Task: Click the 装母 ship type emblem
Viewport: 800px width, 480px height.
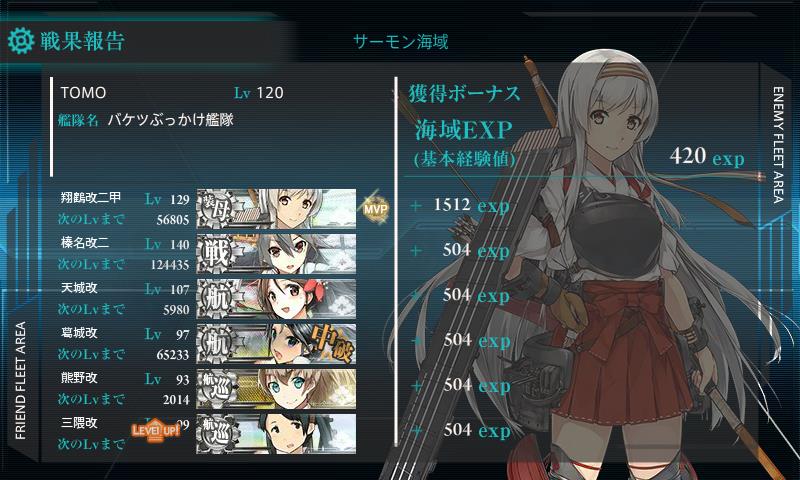Action: tap(216, 208)
